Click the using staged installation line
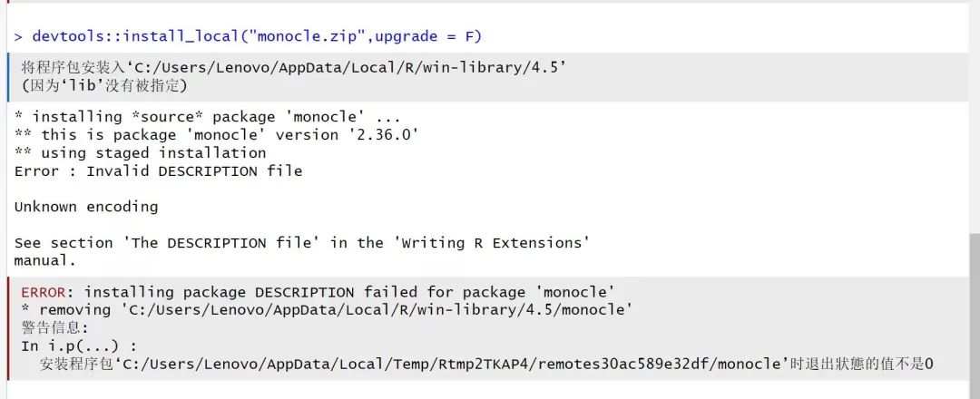 pos(140,153)
